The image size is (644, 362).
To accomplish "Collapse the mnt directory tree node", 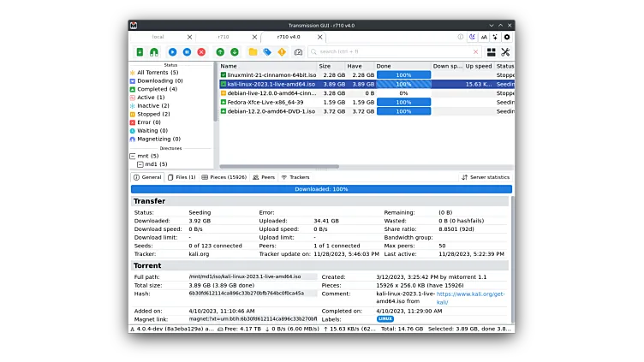I will pyautogui.click(x=133, y=156).
